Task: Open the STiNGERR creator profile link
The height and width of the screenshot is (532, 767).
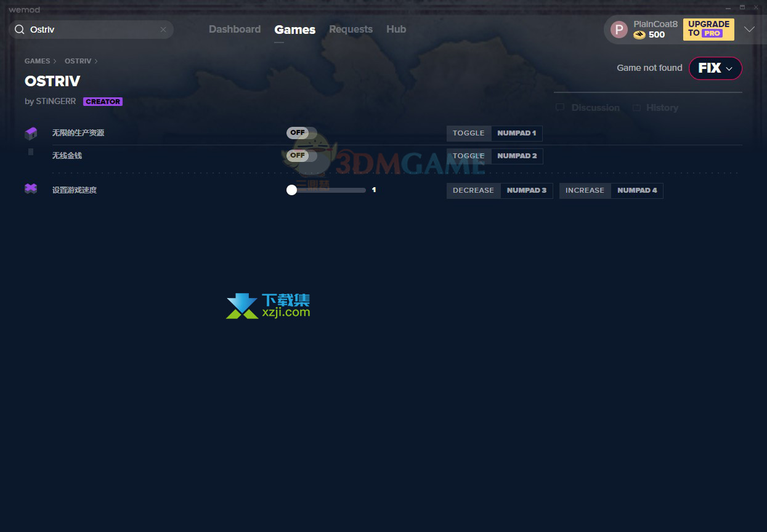Action: [55, 101]
